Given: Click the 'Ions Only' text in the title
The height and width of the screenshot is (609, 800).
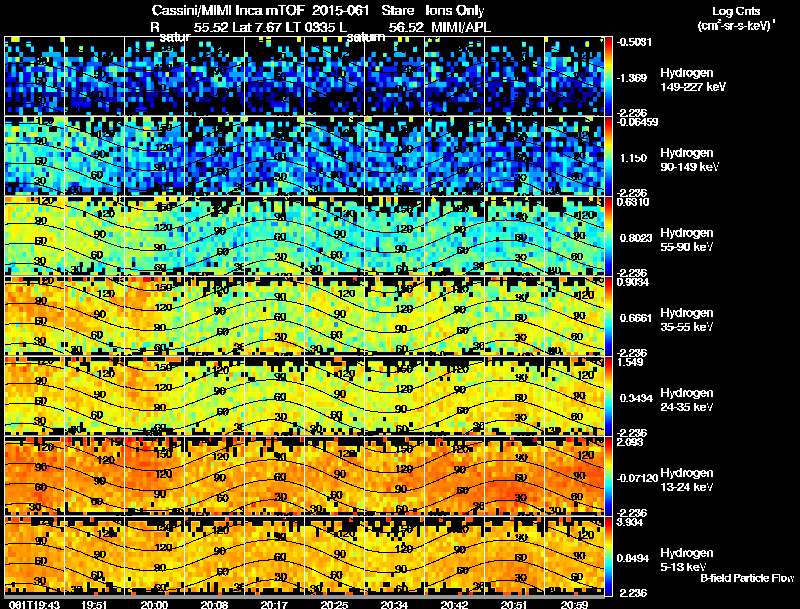Looking at the screenshot, I should click(x=455, y=11).
